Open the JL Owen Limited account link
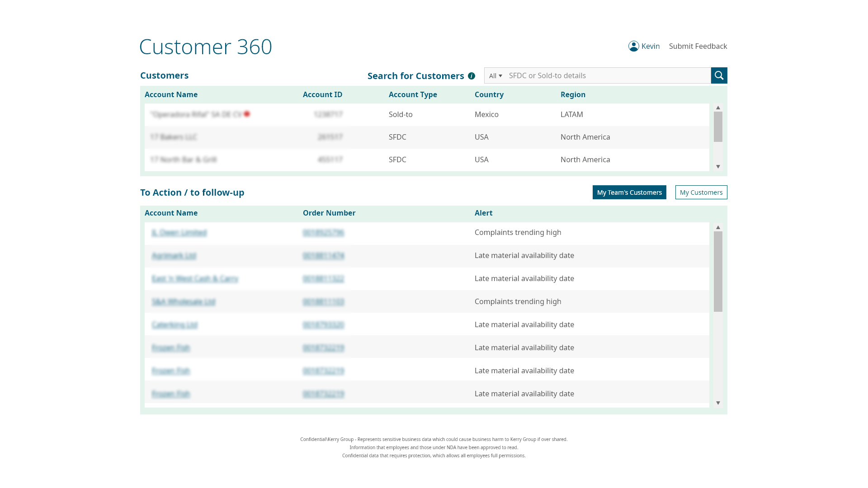 pos(179,232)
